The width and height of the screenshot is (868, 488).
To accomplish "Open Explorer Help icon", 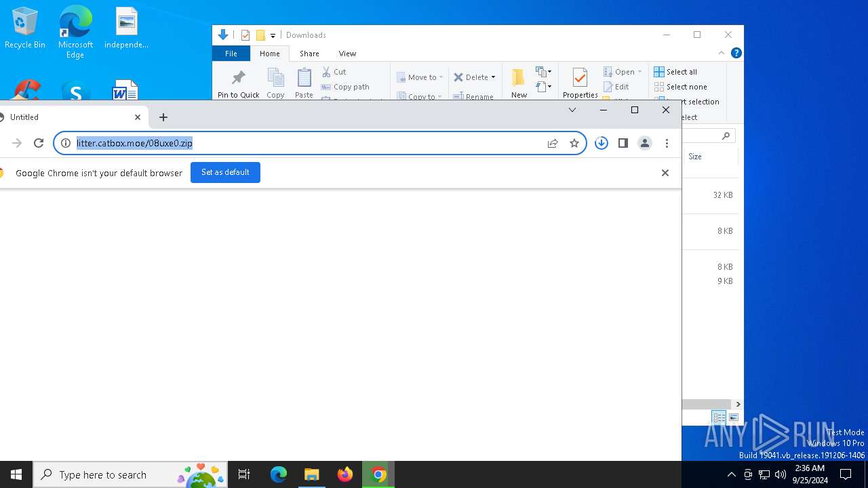I will (x=736, y=53).
